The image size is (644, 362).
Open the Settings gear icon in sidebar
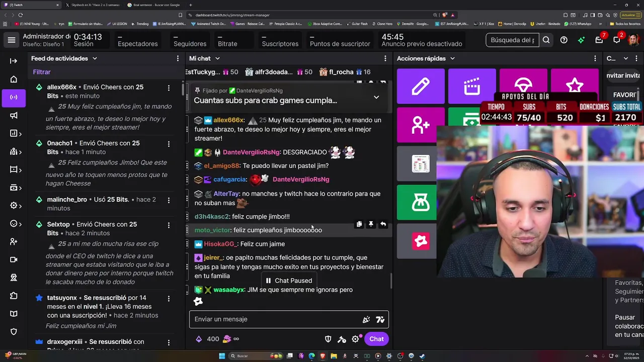pyautogui.click(x=14, y=206)
